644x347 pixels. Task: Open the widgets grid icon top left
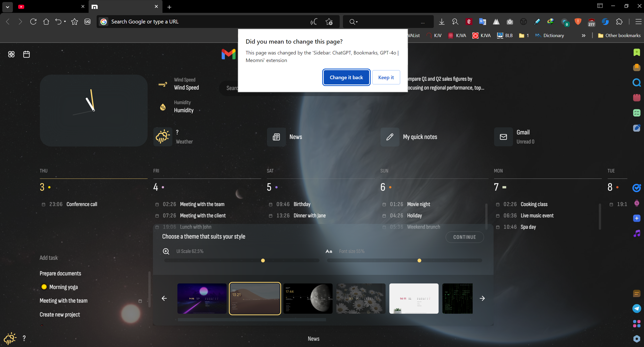(x=11, y=54)
